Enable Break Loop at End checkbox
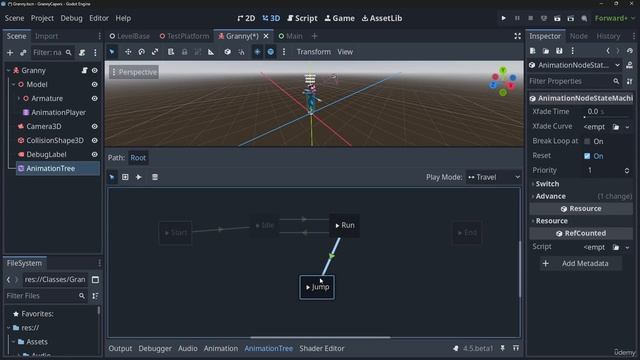 587,141
